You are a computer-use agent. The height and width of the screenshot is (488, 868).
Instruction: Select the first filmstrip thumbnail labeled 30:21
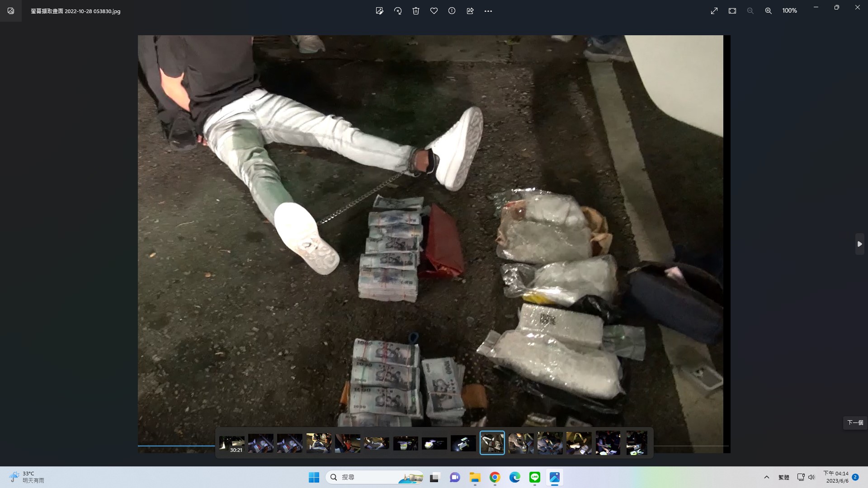pyautogui.click(x=232, y=443)
